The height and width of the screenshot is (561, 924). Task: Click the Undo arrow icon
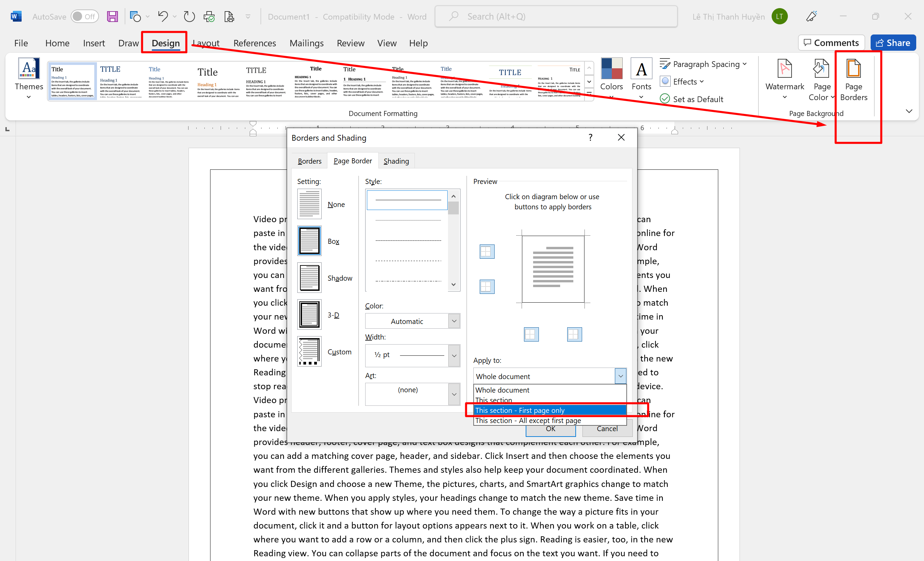pos(163,17)
